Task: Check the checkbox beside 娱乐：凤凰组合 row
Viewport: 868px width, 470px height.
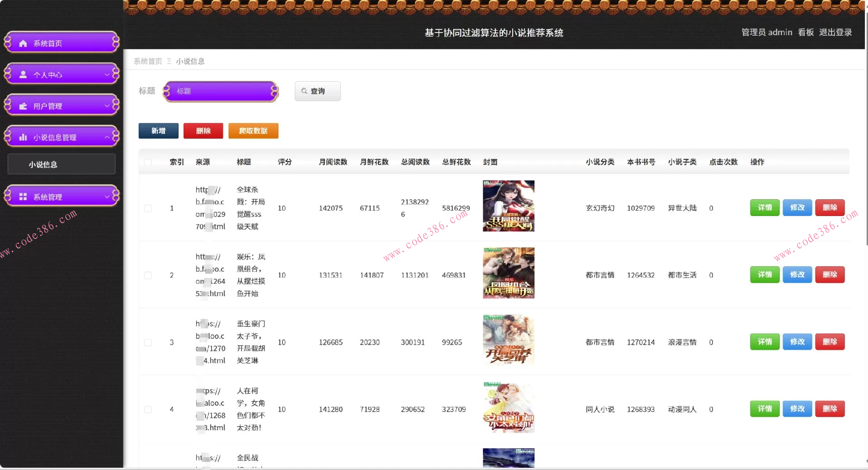Action: point(147,275)
